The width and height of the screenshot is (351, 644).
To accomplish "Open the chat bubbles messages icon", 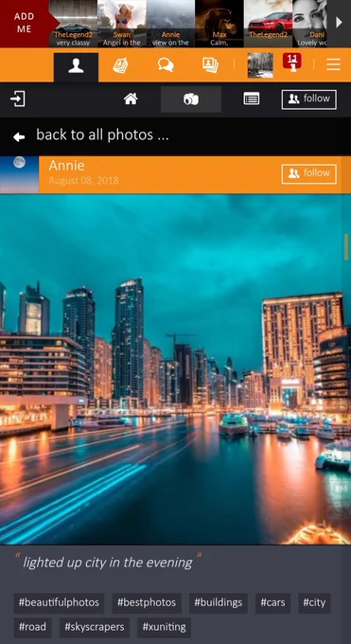I will 166,65.
